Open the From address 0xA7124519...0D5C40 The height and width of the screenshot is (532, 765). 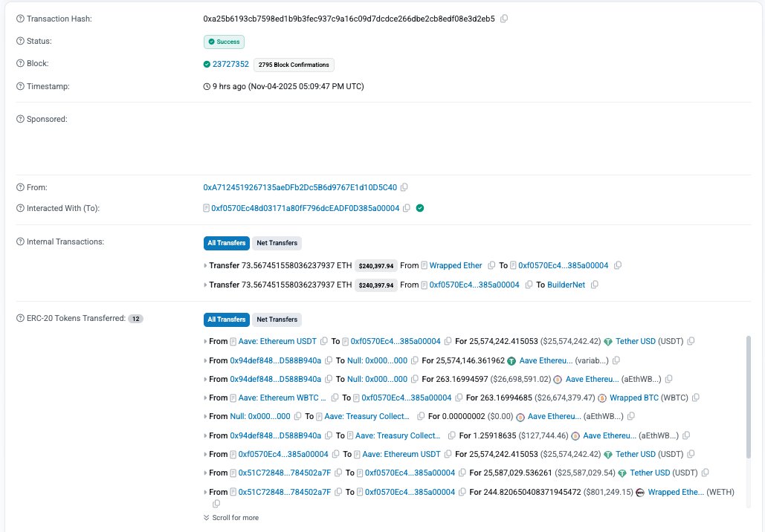300,187
